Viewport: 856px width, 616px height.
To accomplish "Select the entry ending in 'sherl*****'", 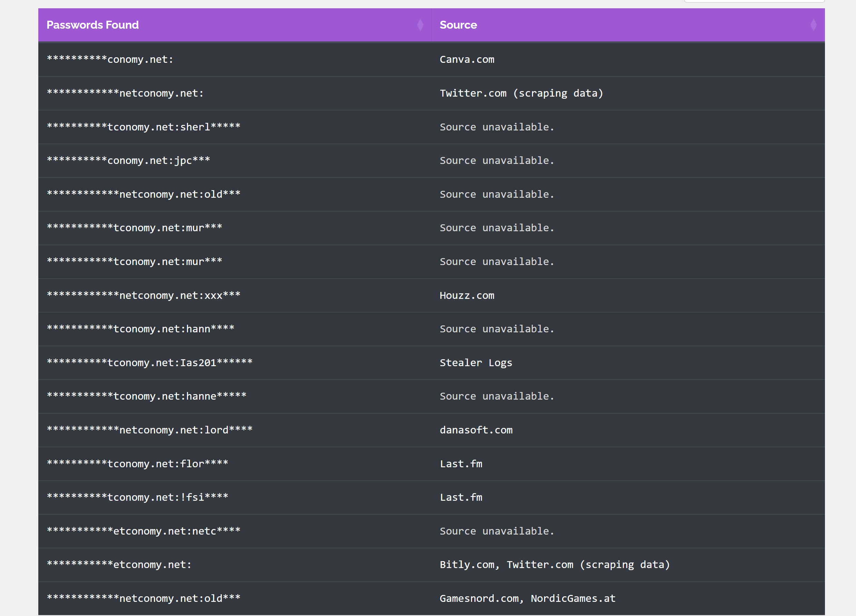I will [144, 127].
